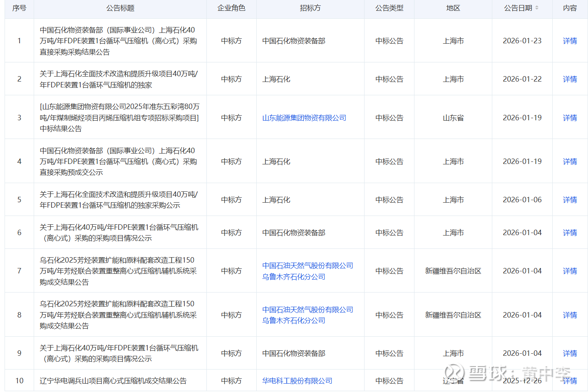This screenshot has width=588, height=392.
Task: Click 上海市 region in row 5
Action: pos(453,200)
